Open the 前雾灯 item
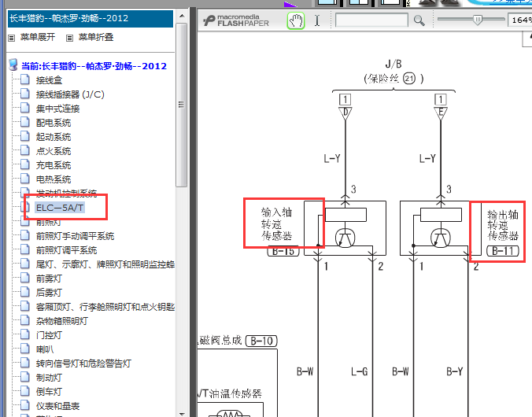532x417 pixels. pos(49,279)
